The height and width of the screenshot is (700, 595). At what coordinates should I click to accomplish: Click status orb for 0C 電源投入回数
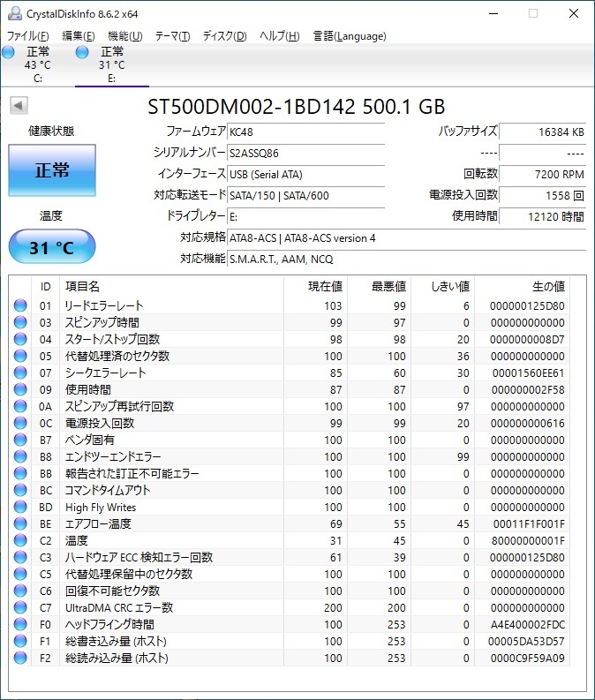click(x=20, y=423)
